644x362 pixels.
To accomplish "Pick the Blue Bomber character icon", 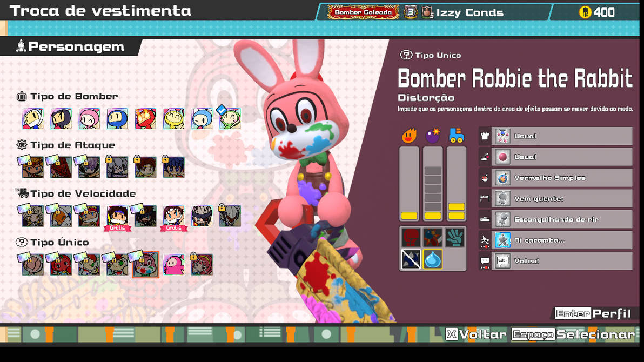I will [117, 119].
